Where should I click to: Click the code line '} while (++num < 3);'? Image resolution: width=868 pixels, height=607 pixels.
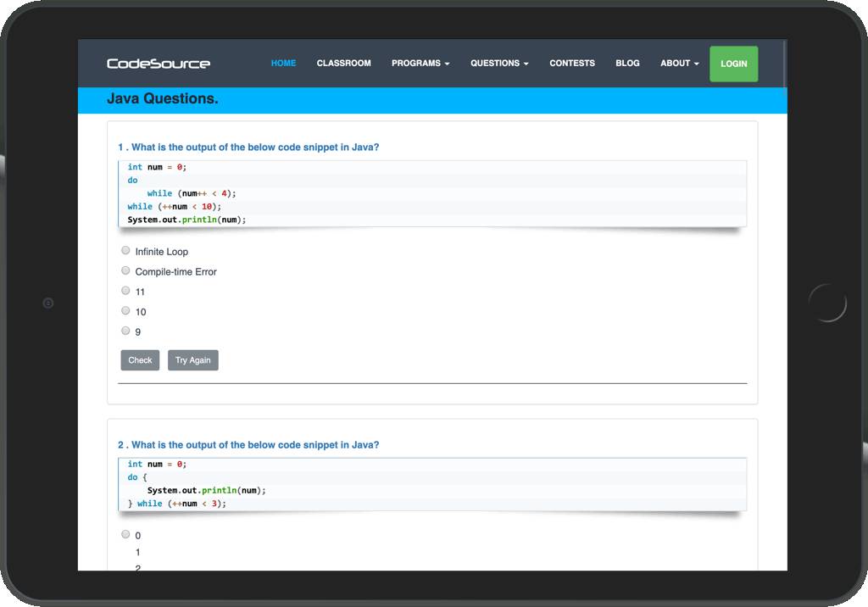[x=177, y=504]
